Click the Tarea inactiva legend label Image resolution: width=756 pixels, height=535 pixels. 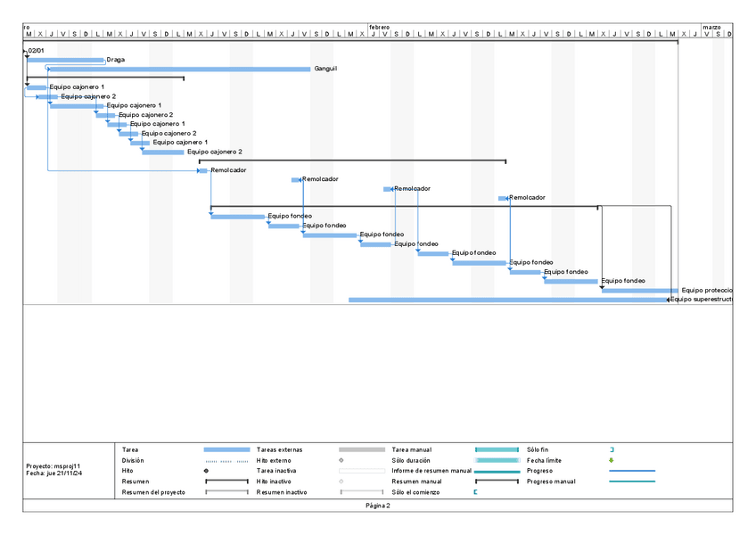click(x=276, y=471)
